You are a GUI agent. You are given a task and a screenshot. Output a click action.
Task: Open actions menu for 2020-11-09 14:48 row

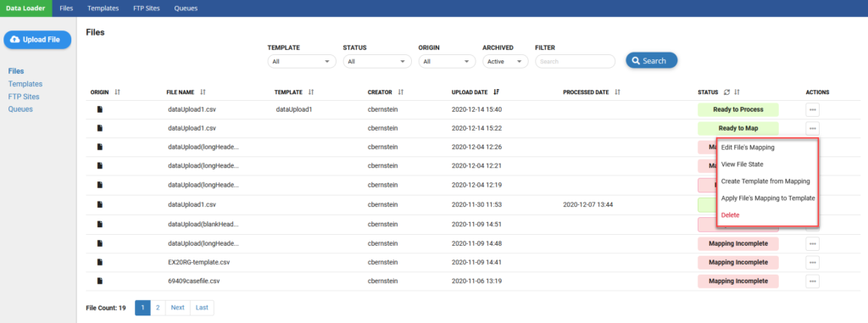(x=812, y=243)
